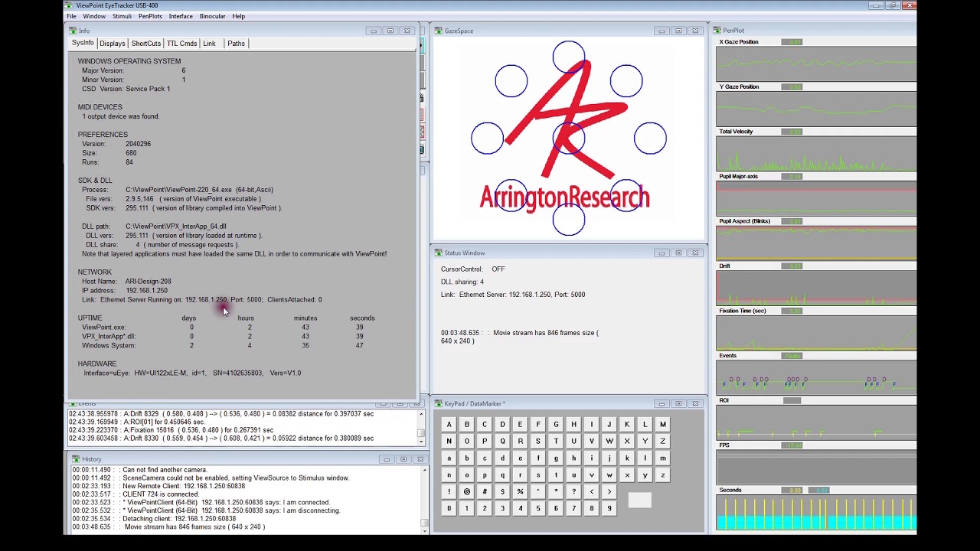Click the ViewPoint EyeTracker app icon in the title bar

click(x=69, y=5)
